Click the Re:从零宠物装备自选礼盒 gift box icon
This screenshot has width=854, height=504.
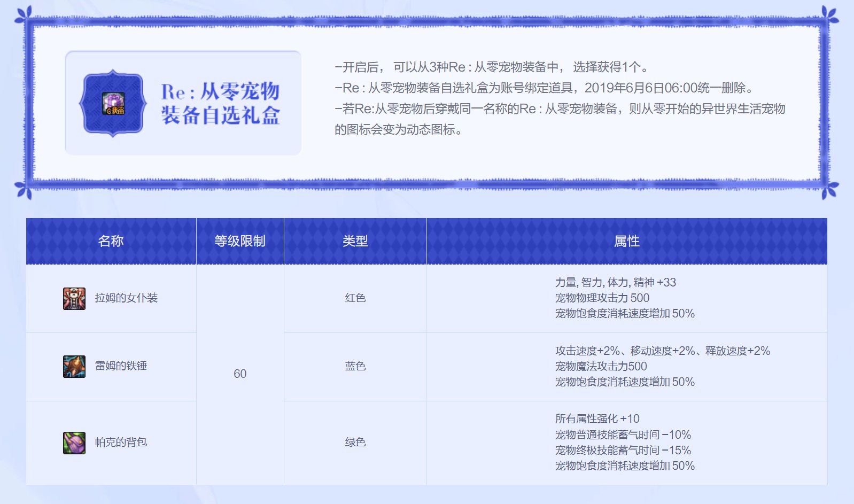click(x=113, y=103)
